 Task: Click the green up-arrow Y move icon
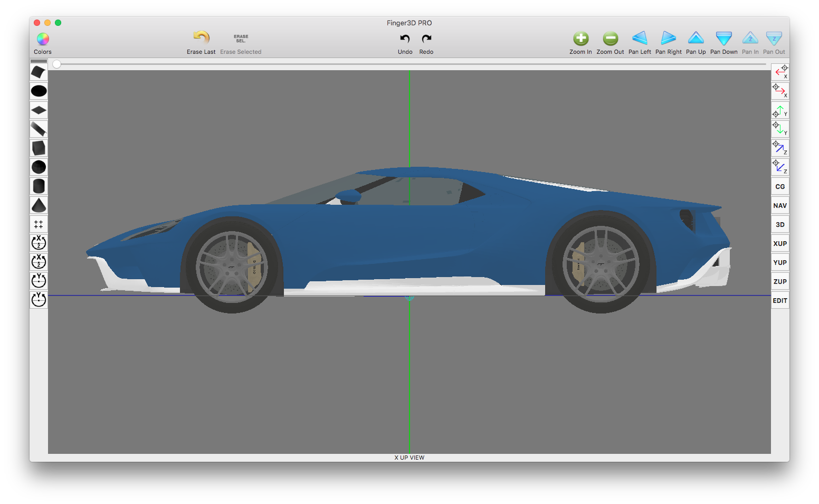(x=780, y=110)
